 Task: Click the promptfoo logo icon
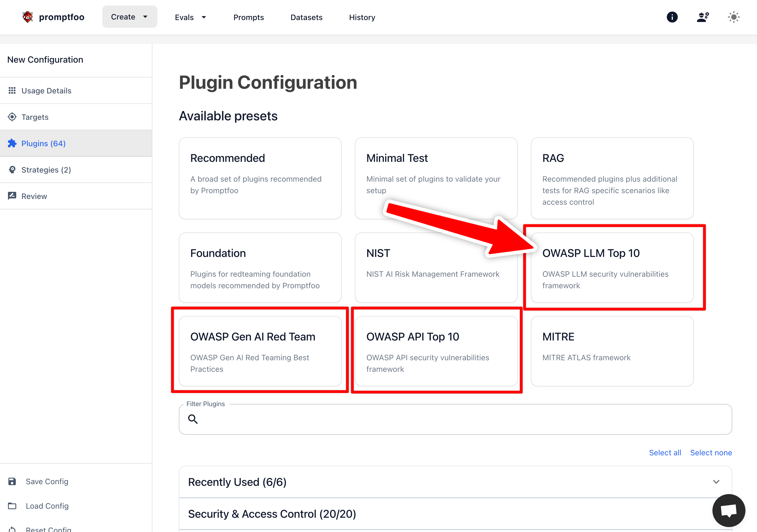pyautogui.click(x=28, y=17)
